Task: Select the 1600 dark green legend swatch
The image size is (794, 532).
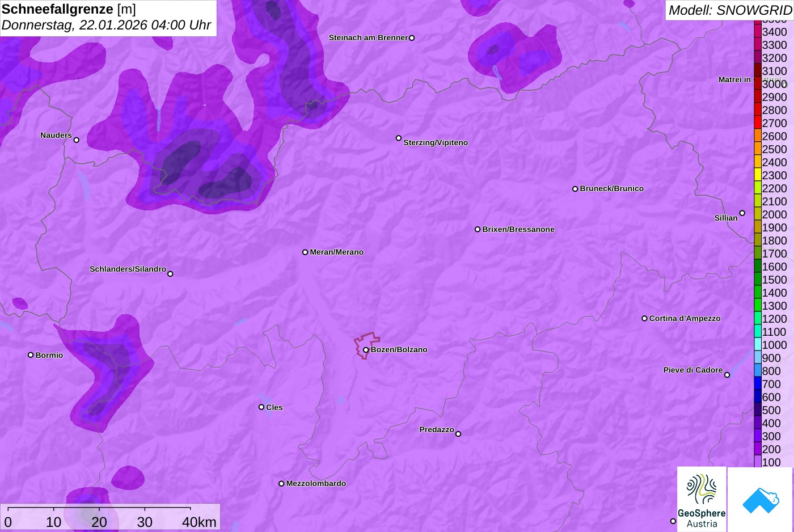Action: click(x=758, y=267)
